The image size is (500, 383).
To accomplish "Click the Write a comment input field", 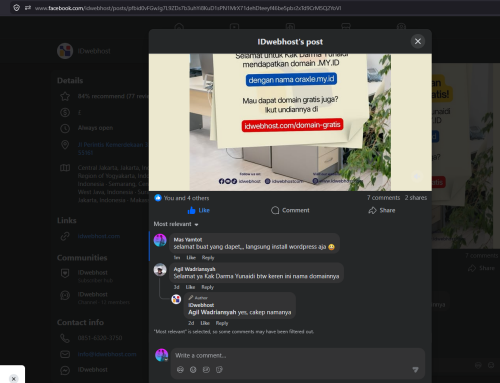I will (x=298, y=356).
